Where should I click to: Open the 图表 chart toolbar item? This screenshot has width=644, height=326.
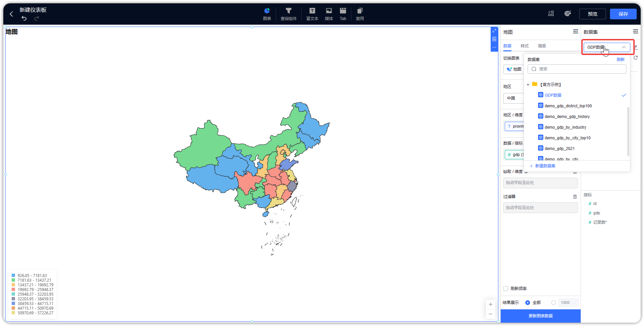pos(267,14)
